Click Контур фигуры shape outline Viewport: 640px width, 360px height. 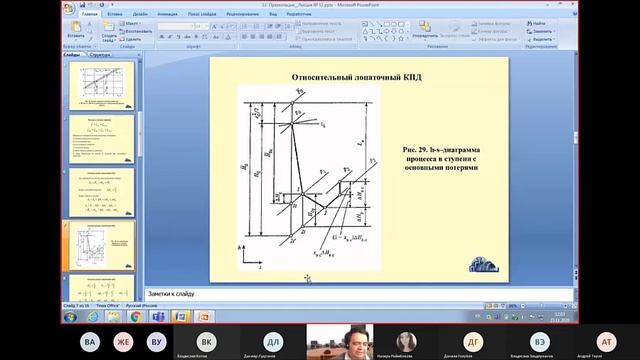(489, 31)
